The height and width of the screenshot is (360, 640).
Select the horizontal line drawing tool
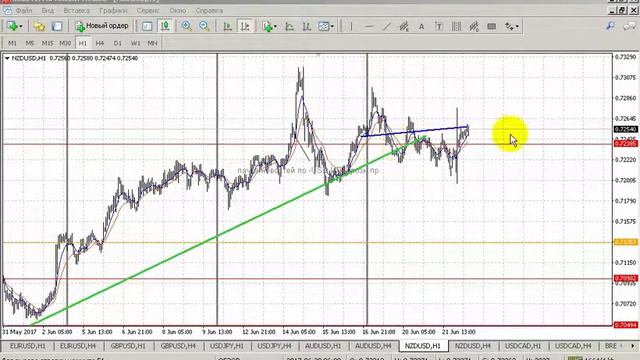pos(369,26)
